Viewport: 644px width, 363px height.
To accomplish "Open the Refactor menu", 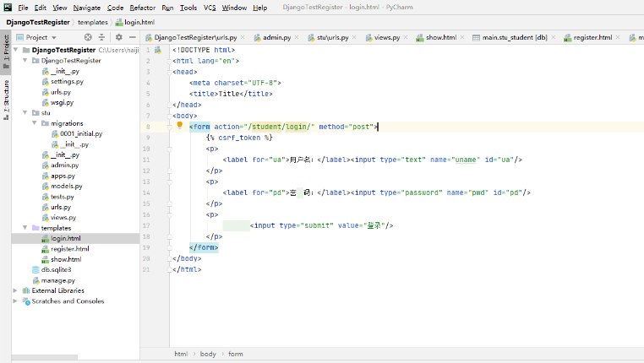I will tap(142, 7).
